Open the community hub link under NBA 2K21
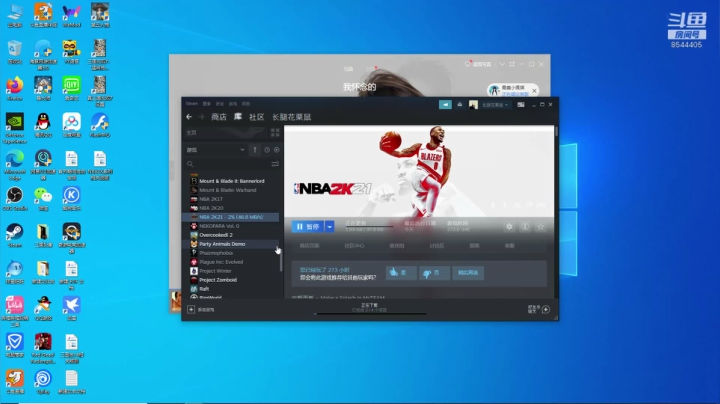 354,246
